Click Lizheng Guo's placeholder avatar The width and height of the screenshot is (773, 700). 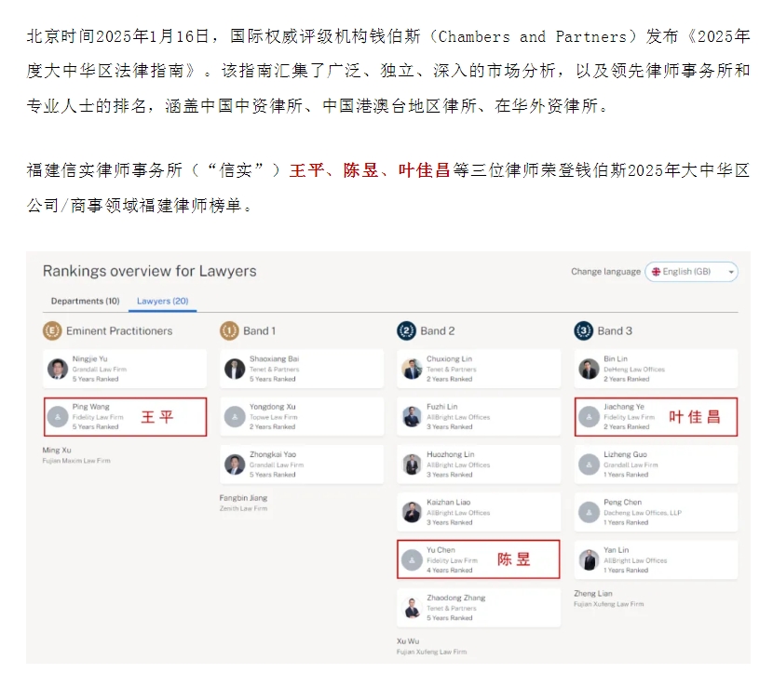pos(589,464)
